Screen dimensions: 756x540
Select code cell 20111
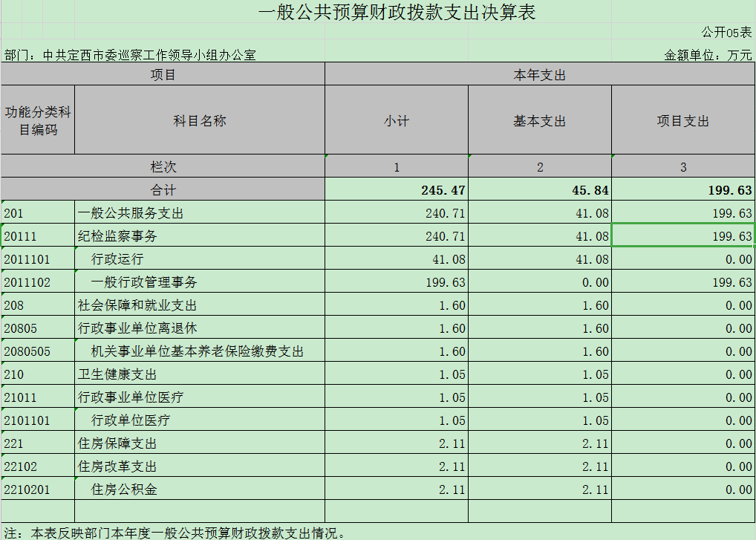click(38, 235)
